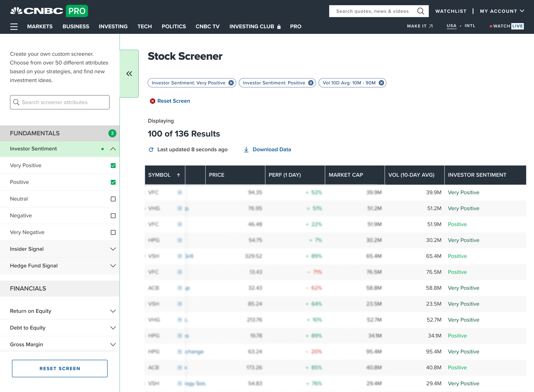Click the green dot on Investor Sentiment
Image resolution: width=534 pixels, height=392 pixels.
pos(103,149)
